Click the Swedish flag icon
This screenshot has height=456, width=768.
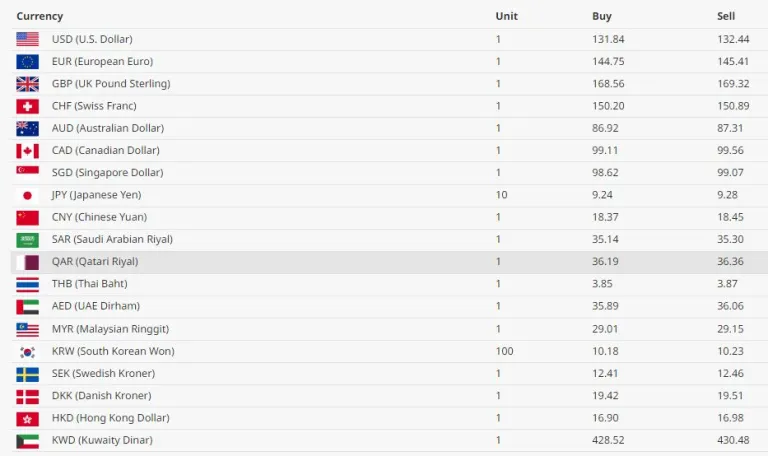pos(27,374)
